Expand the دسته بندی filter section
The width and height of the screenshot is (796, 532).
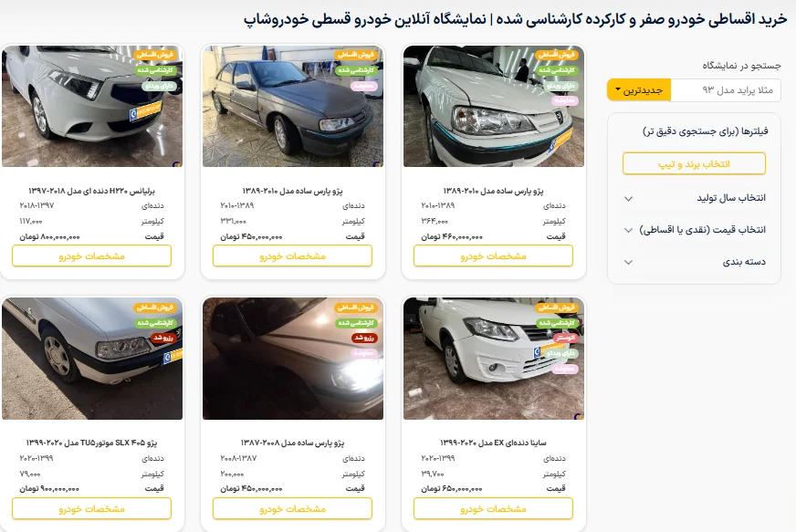695,262
